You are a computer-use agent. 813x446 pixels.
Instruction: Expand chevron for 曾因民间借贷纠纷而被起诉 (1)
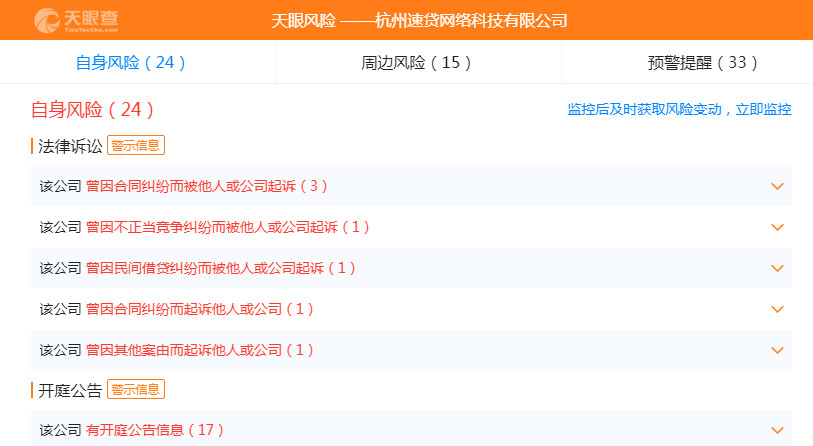pyautogui.click(x=777, y=268)
